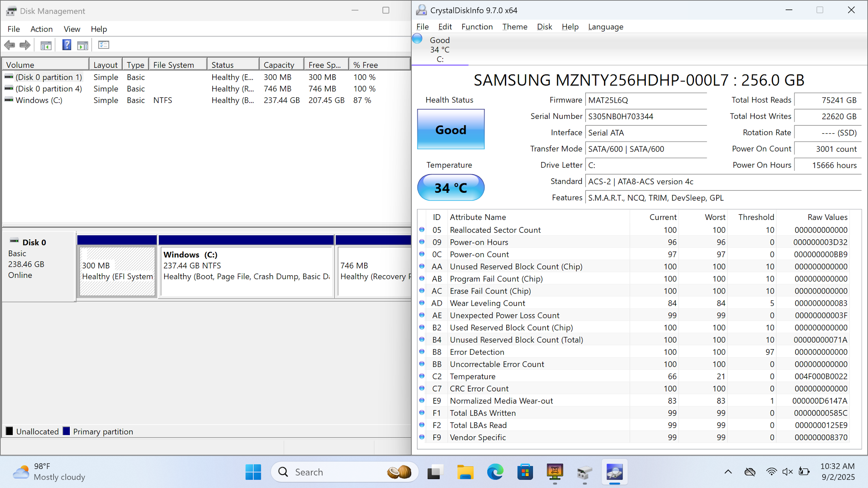Screen dimensions: 868x488
Task: Select the Windows (C:) 237.44 GB partition block
Action: (246, 271)
